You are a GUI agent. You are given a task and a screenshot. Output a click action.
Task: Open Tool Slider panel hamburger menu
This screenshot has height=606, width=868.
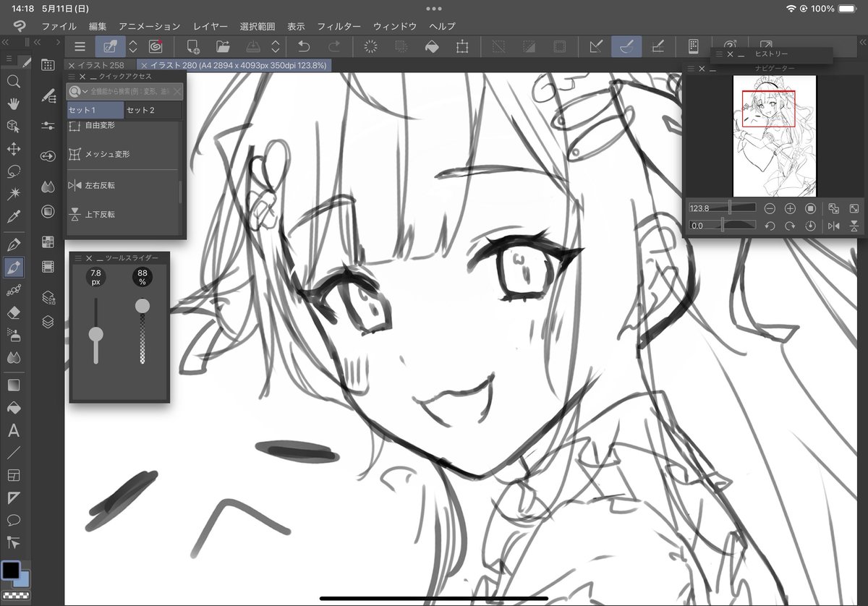coord(77,258)
